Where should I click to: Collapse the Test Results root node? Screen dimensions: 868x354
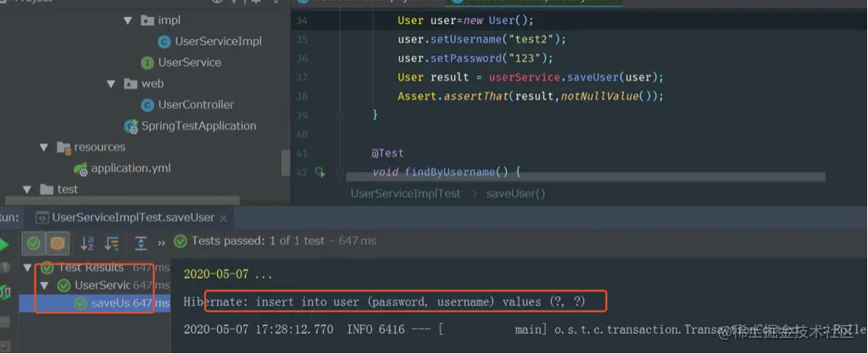pyautogui.click(x=27, y=268)
